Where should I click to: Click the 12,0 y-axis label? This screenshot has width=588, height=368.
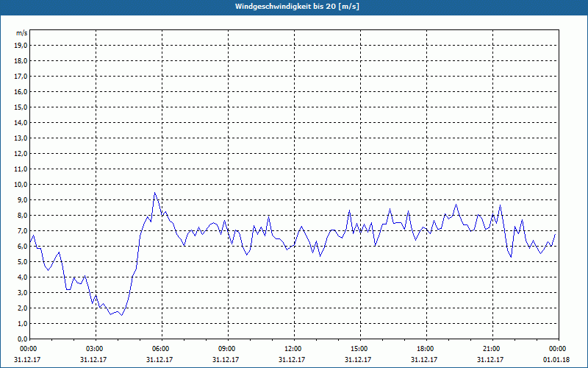point(21,154)
